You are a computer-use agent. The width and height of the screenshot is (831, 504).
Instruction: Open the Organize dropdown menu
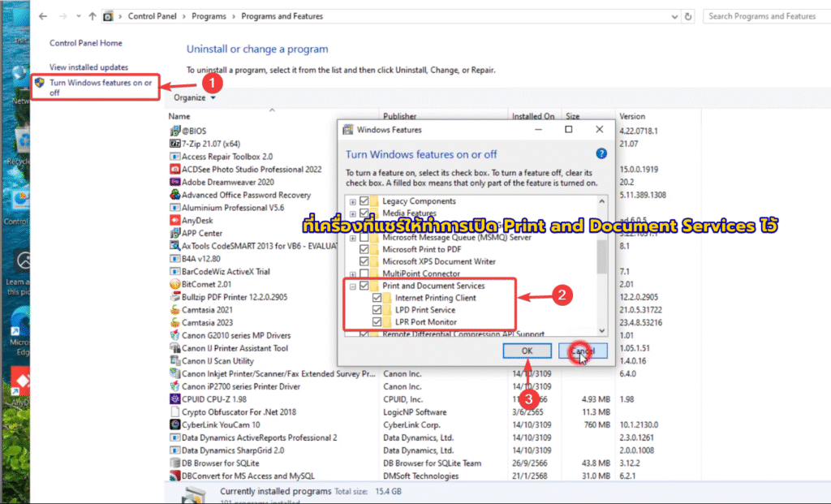(195, 98)
